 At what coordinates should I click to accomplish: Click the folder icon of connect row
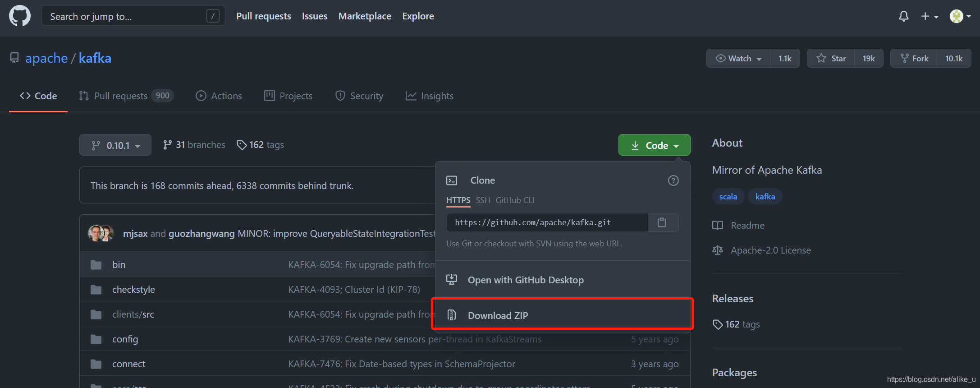point(96,364)
